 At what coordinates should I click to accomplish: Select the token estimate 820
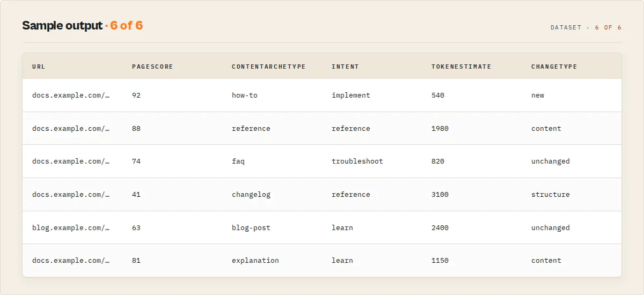tap(438, 161)
